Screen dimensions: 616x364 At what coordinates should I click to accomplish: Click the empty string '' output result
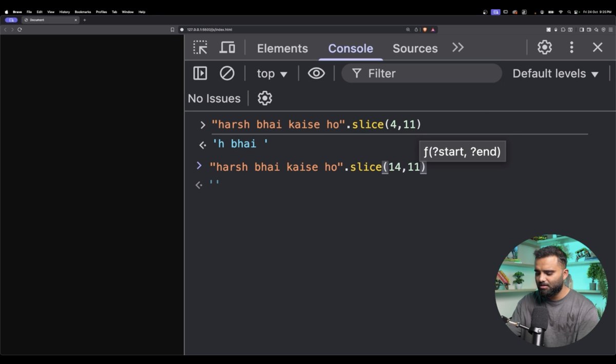pyautogui.click(x=214, y=184)
